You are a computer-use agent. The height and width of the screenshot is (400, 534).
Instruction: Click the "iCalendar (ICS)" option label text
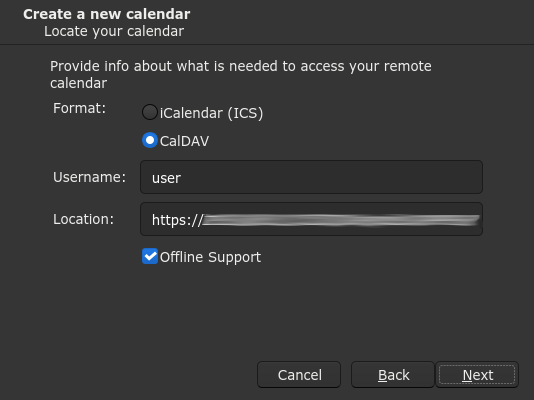coord(211,113)
